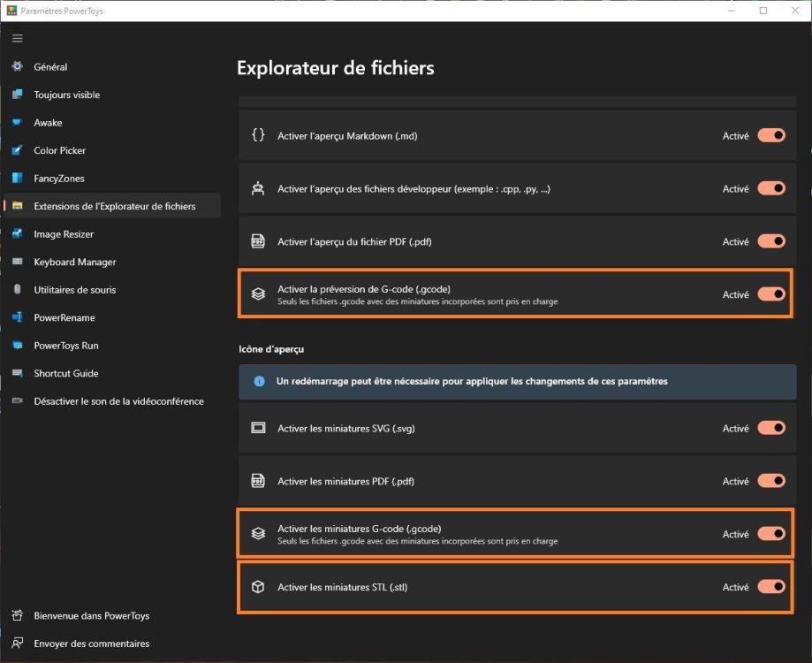Click the Général gear icon

(x=18, y=67)
